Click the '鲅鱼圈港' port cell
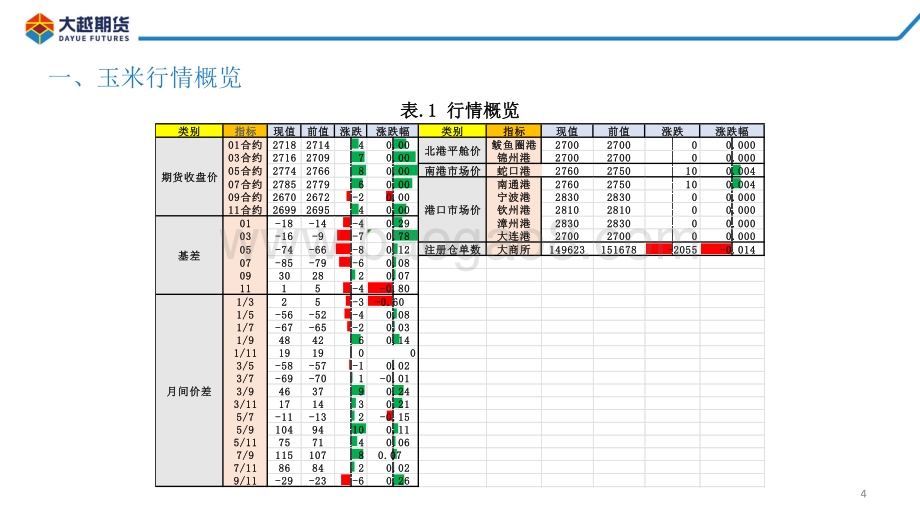This screenshot has width=920, height=518. click(514, 145)
